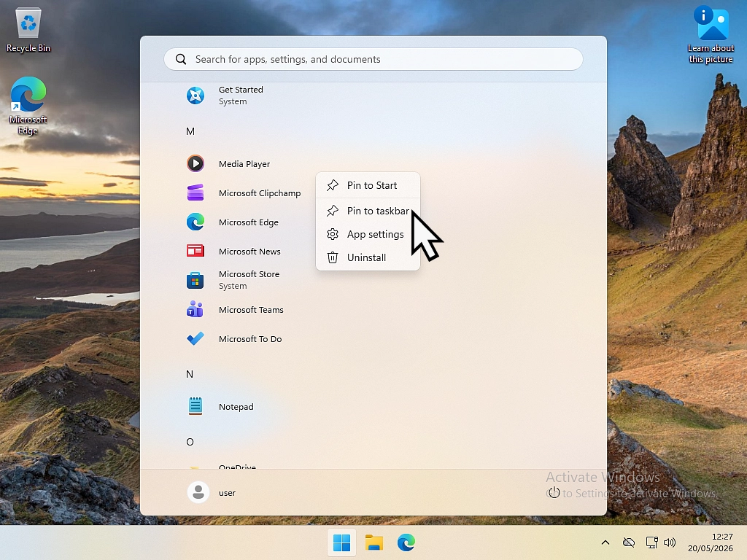This screenshot has height=560, width=747.
Task: Click the network tray icon
Action: tap(651, 542)
